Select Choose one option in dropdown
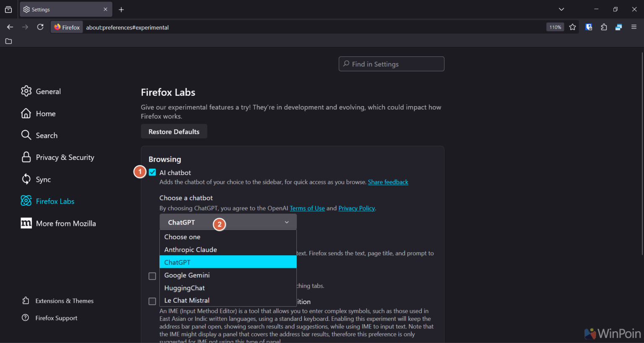The image size is (644, 343). (228, 237)
